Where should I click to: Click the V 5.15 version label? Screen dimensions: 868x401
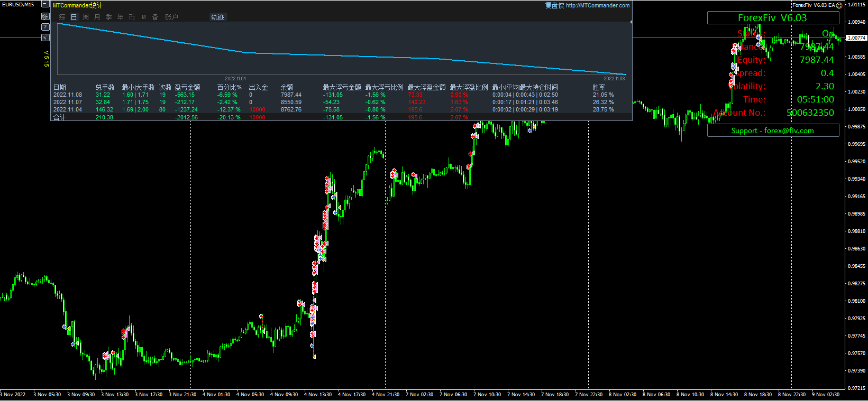[x=46, y=59]
